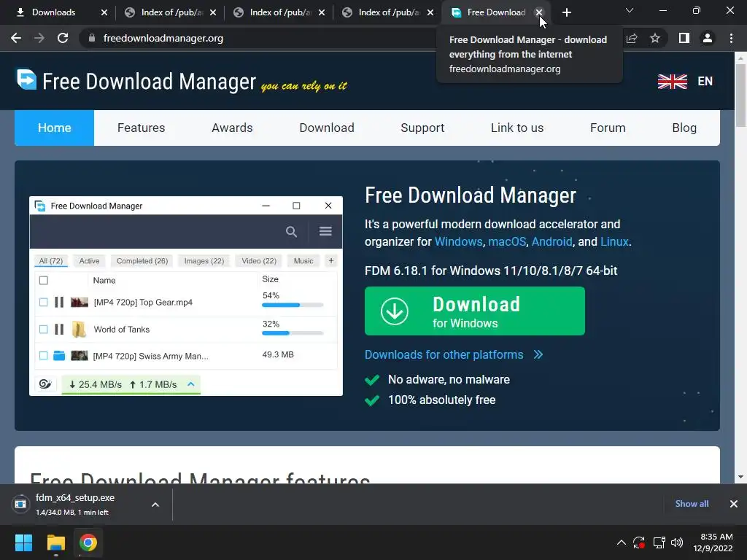Click the padlock site info icon
The image size is (747, 560).
coord(92,38)
